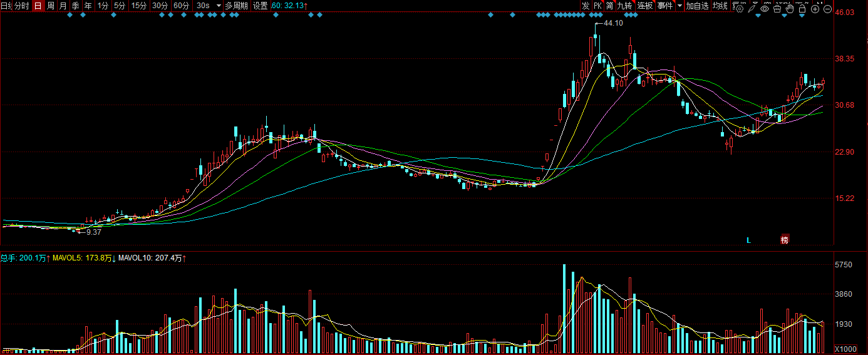Click the 44.10 high price label

tap(612, 23)
